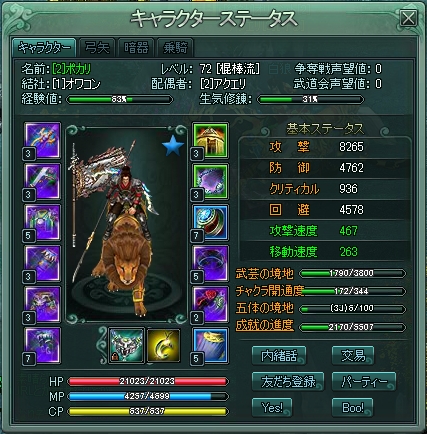The image size is (427, 434).
Task: Switch to the 弓矢 tab
Action: (97, 47)
